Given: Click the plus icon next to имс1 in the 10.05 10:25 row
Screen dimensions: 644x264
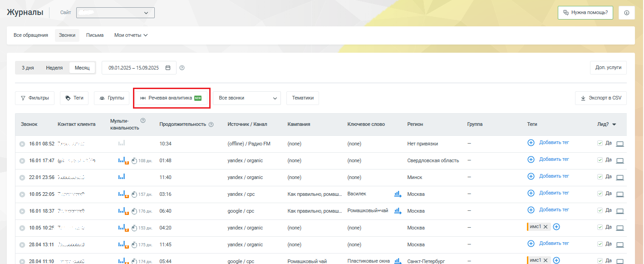Looking at the screenshot, I should (x=556, y=227).
